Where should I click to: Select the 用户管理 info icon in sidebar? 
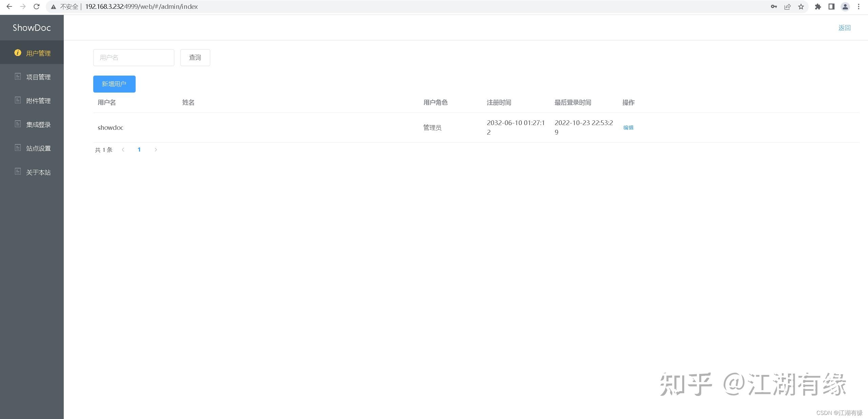[18, 53]
